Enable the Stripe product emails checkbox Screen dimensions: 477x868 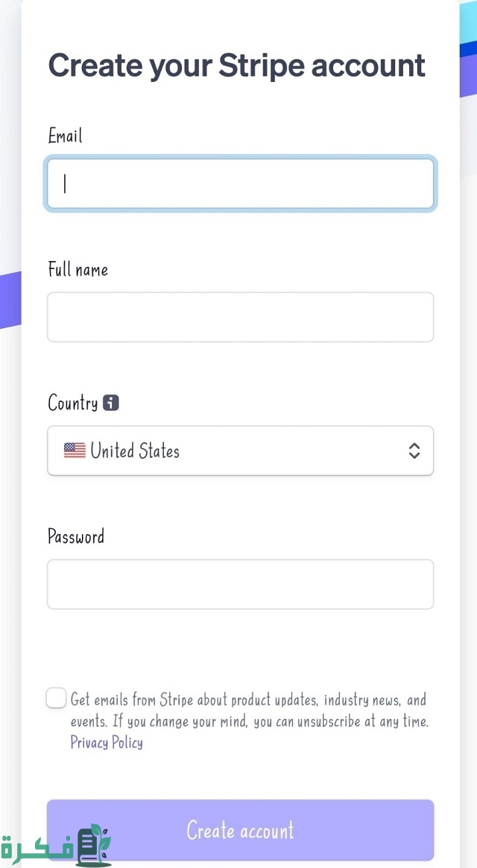point(56,699)
